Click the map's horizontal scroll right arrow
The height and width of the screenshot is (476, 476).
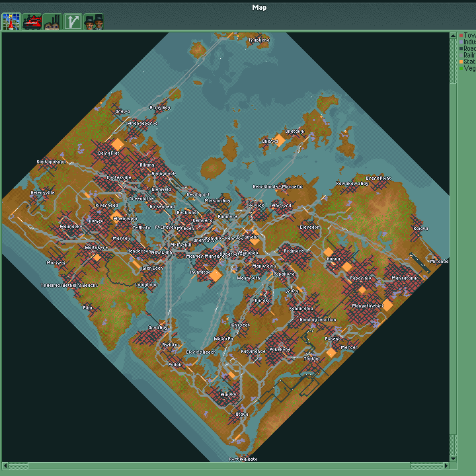coord(446,465)
